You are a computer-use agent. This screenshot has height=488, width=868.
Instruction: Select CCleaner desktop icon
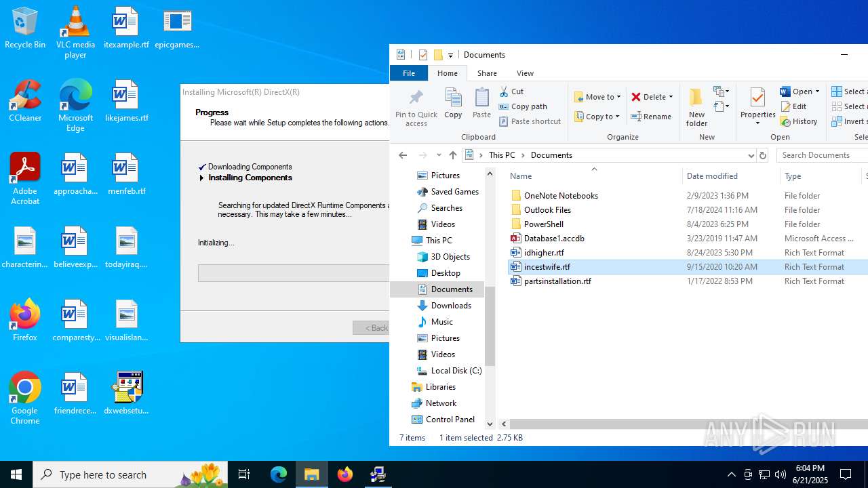click(25, 101)
